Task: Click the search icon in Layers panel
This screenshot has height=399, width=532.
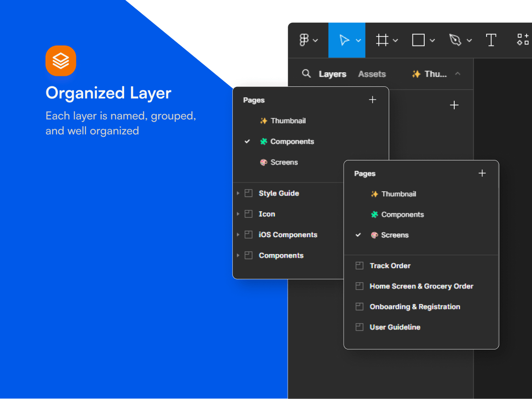Action: pos(307,74)
